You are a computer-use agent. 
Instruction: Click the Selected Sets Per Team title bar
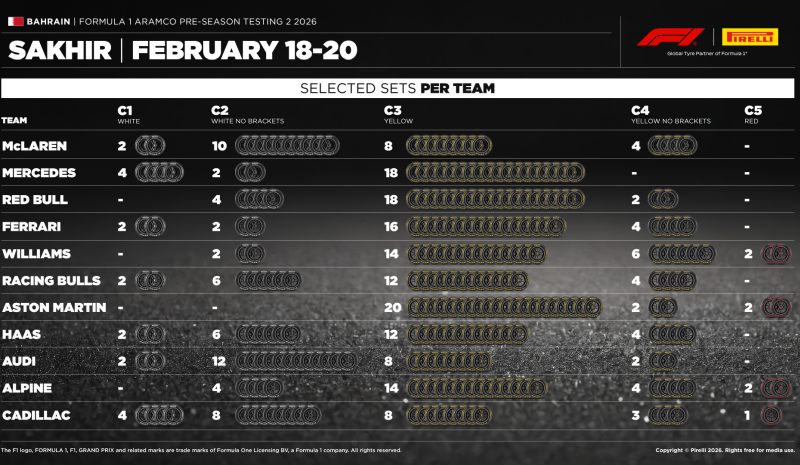click(x=397, y=88)
